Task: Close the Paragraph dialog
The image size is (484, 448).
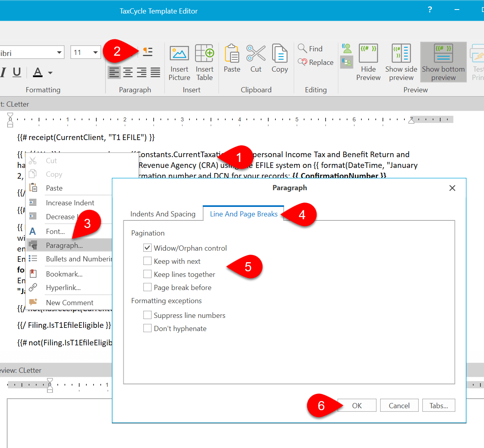Action: click(452, 188)
